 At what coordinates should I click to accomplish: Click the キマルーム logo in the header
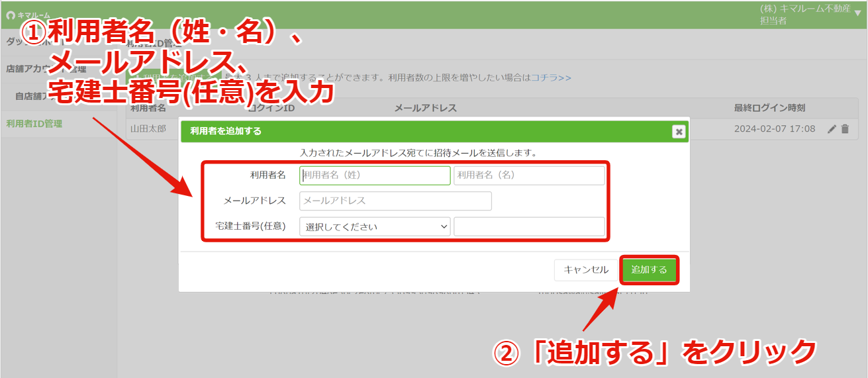click(28, 15)
